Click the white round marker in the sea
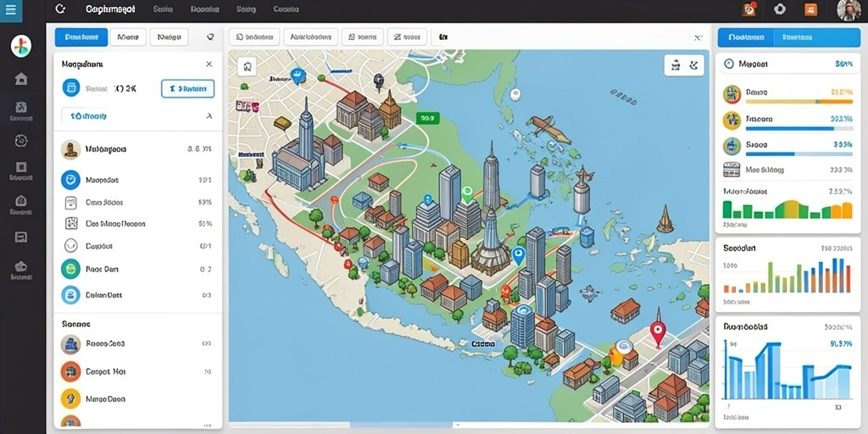The width and height of the screenshot is (868, 434). coord(515,95)
